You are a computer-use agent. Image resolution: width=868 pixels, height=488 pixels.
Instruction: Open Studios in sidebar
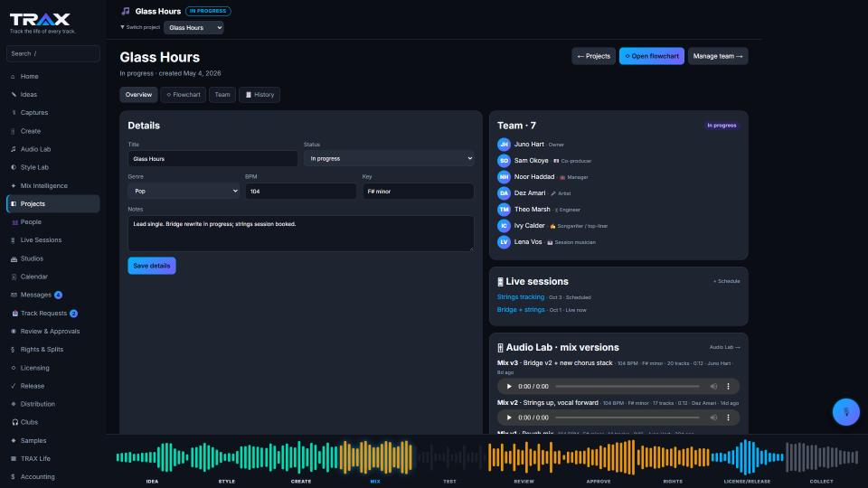[x=53, y=258]
